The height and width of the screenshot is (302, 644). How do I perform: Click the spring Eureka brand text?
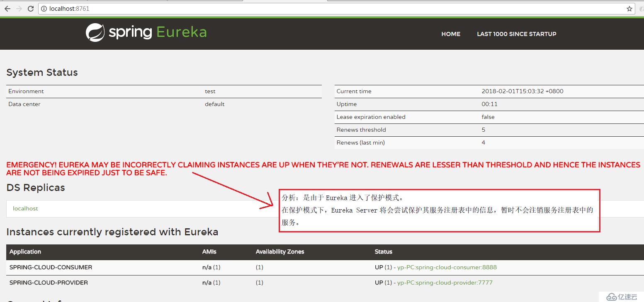coord(158,32)
